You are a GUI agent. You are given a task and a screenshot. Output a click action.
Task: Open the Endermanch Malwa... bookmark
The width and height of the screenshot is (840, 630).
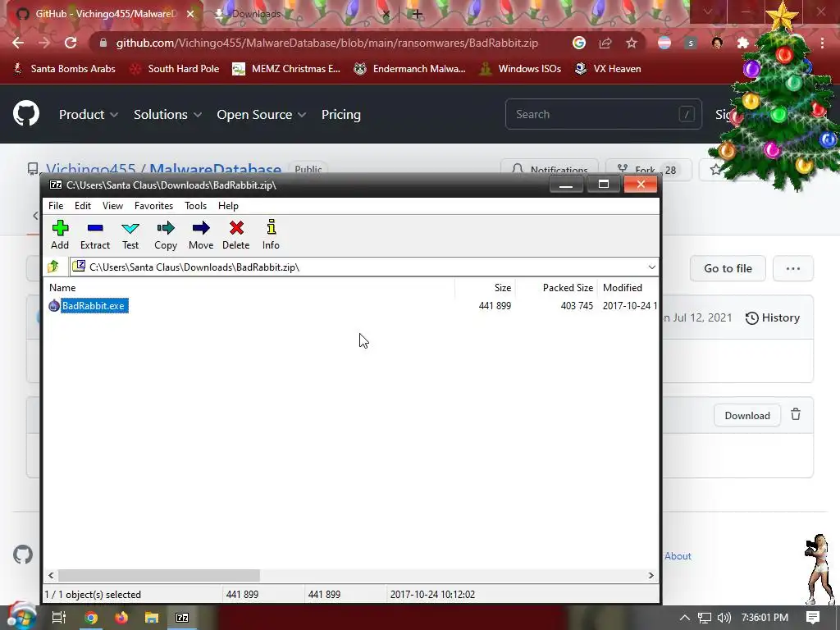409,69
